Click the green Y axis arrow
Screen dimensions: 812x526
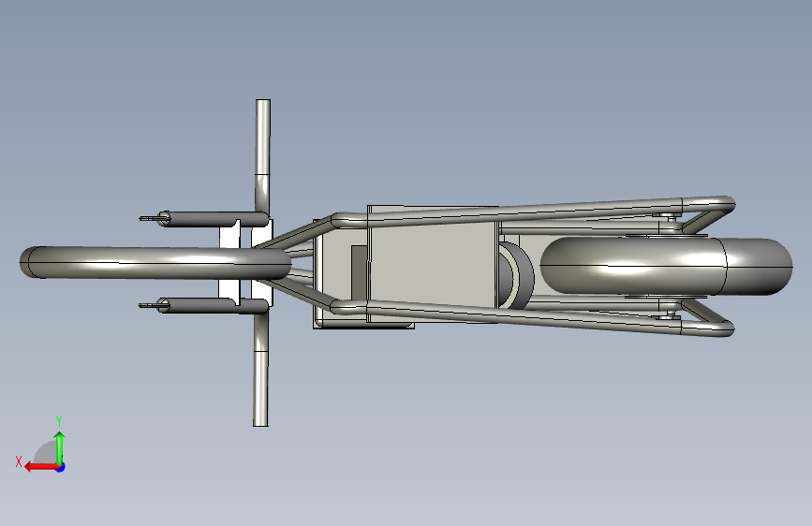[60, 448]
